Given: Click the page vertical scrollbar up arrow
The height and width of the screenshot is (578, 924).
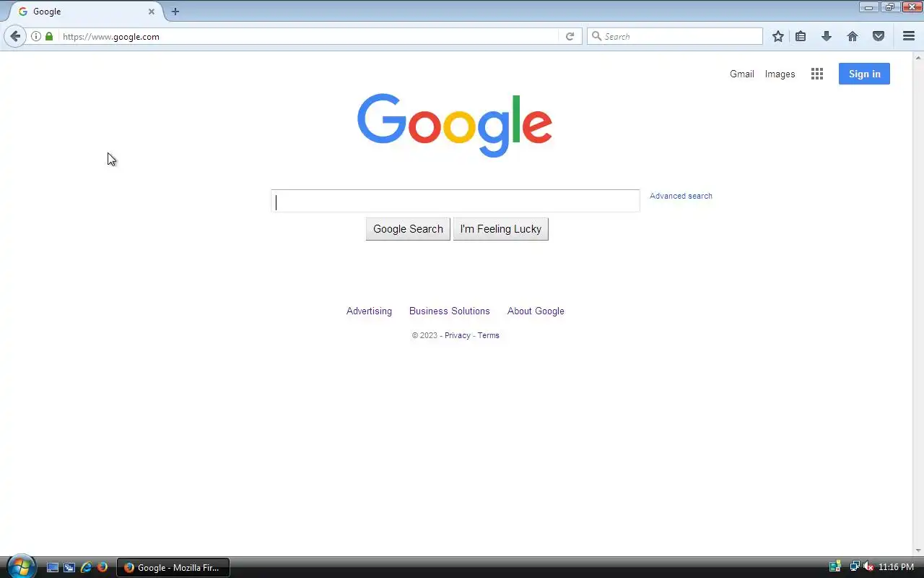Looking at the screenshot, I should pos(918,56).
